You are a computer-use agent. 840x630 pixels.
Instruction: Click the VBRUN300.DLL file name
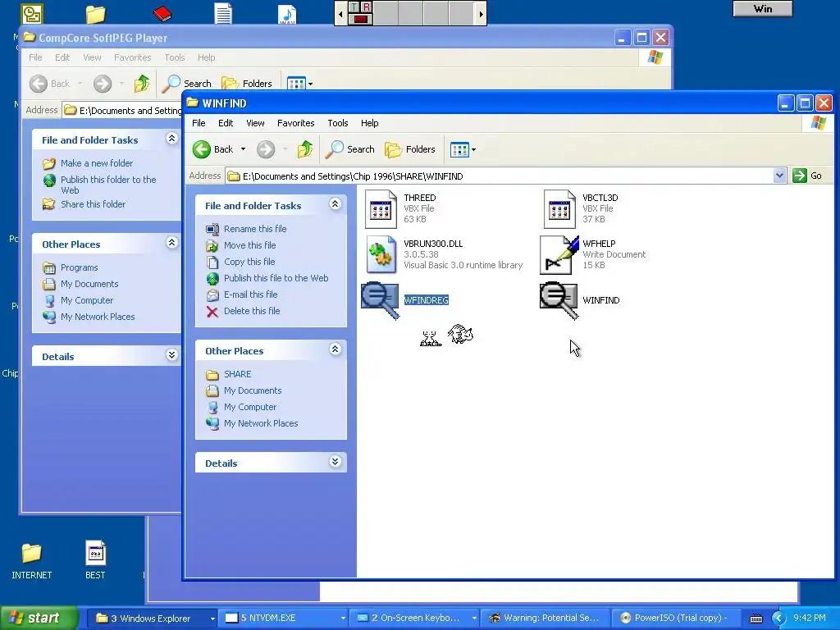point(433,244)
